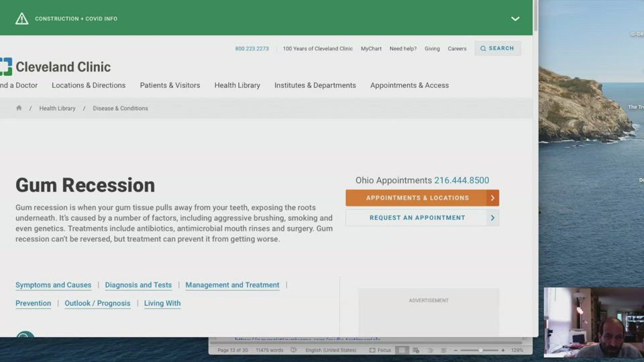Open the Symptoms and Causes link
The width and height of the screenshot is (644, 362).
pos(53,285)
